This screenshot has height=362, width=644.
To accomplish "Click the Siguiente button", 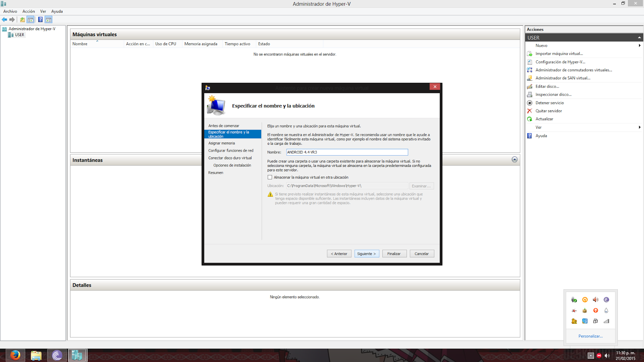I will click(x=367, y=254).
